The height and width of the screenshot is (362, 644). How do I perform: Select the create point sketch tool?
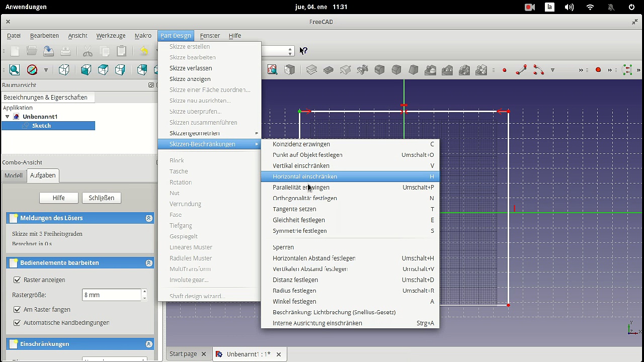[x=505, y=70]
